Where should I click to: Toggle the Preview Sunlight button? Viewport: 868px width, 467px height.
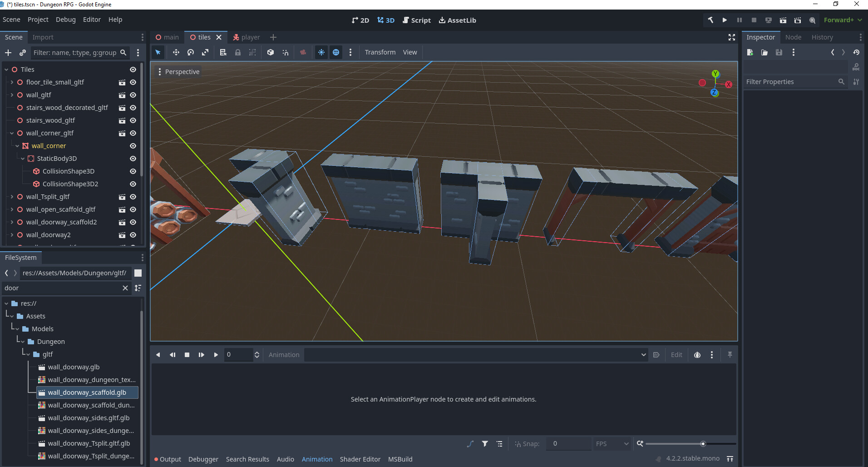(x=321, y=52)
